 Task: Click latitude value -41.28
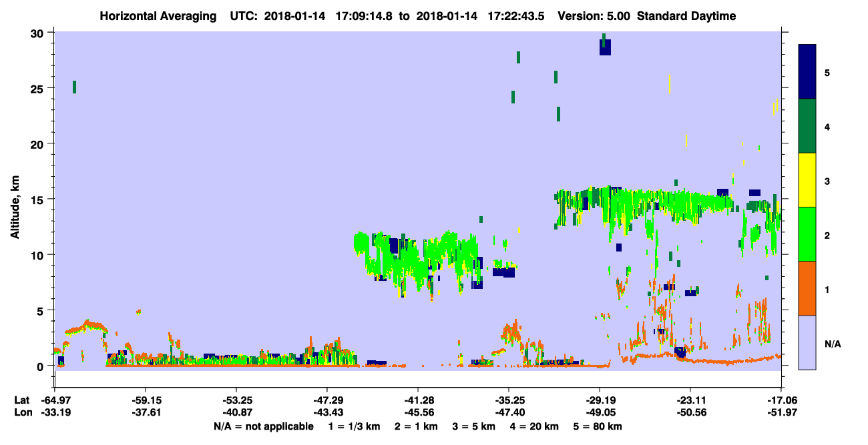pyautogui.click(x=417, y=400)
